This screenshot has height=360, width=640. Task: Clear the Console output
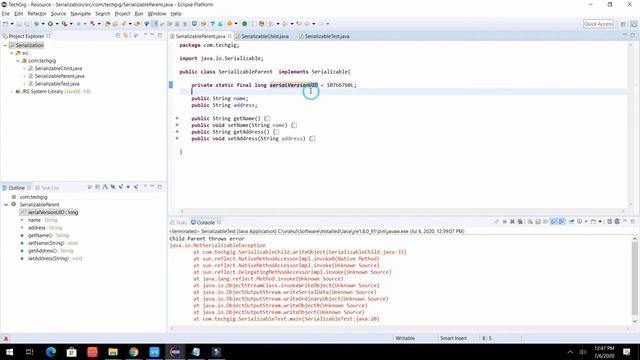coord(530,221)
